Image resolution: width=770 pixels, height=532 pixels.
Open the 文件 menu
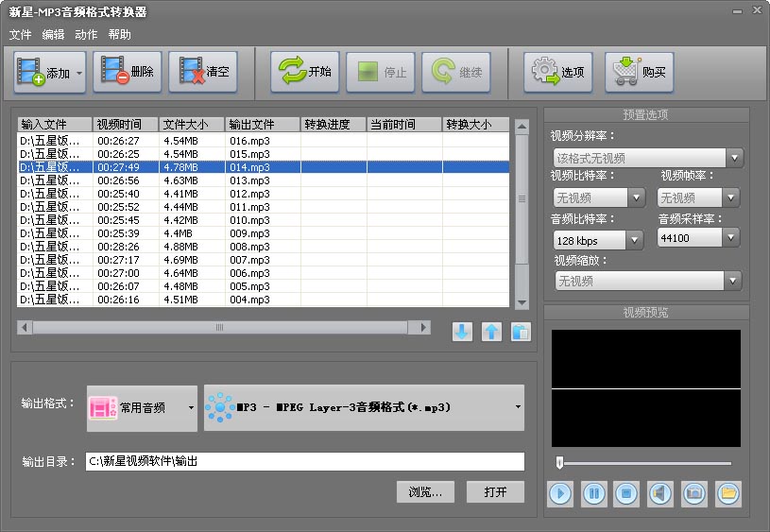(20, 34)
